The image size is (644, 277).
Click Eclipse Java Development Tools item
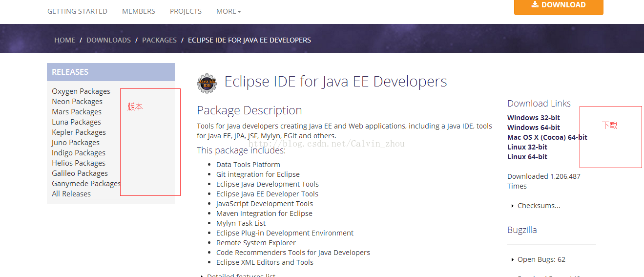(268, 184)
